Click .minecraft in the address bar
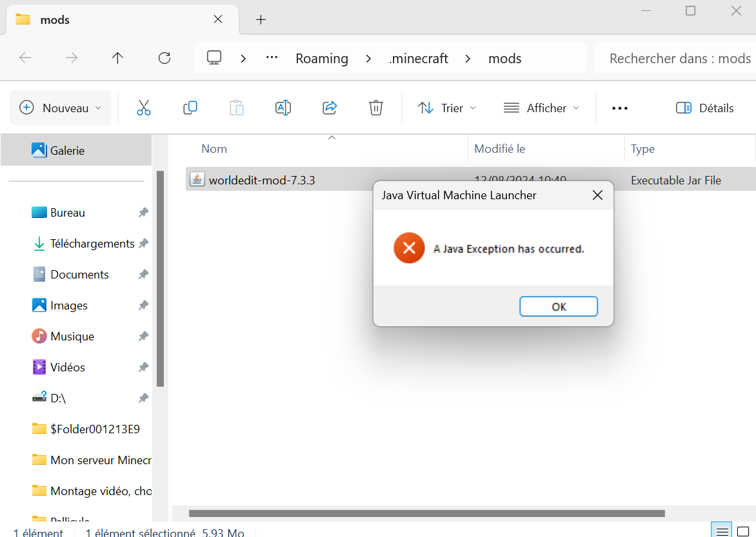The image size is (756, 537). [419, 58]
